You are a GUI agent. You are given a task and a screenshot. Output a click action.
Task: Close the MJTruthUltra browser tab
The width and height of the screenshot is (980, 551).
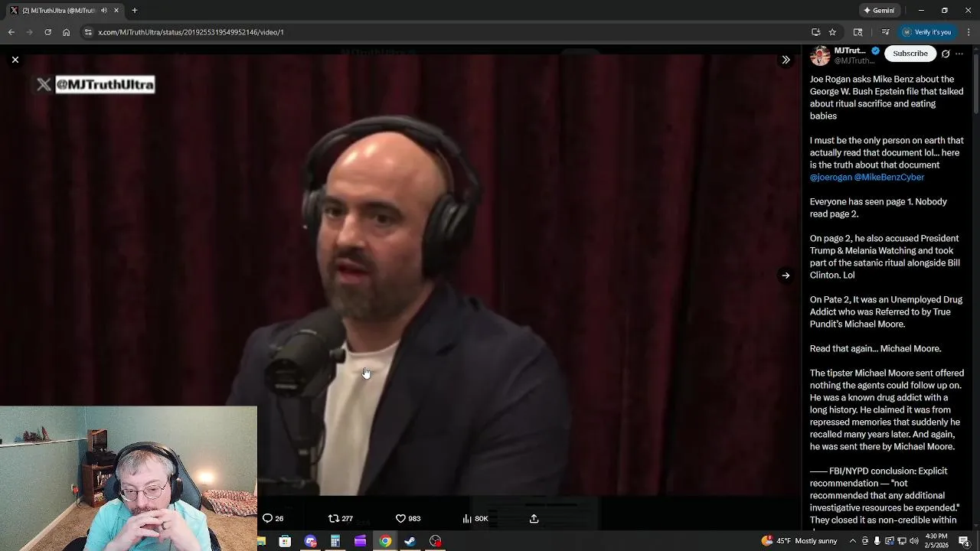click(118, 11)
